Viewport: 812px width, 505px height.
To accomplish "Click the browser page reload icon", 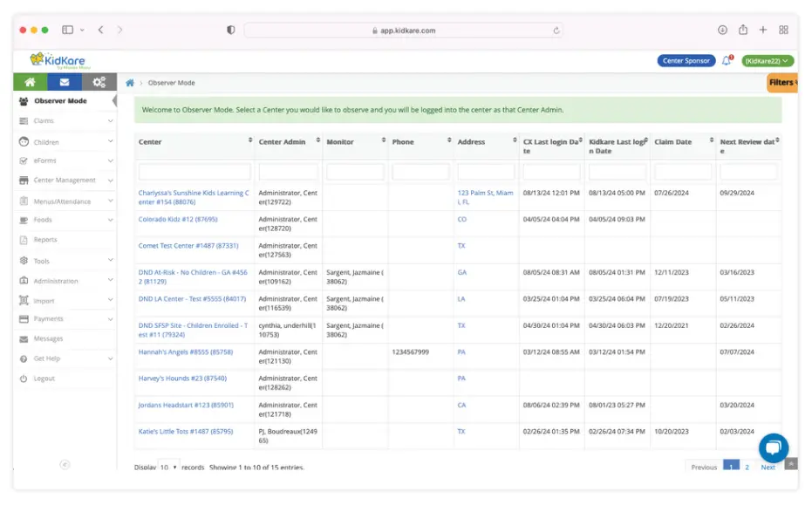I will coord(556,31).
